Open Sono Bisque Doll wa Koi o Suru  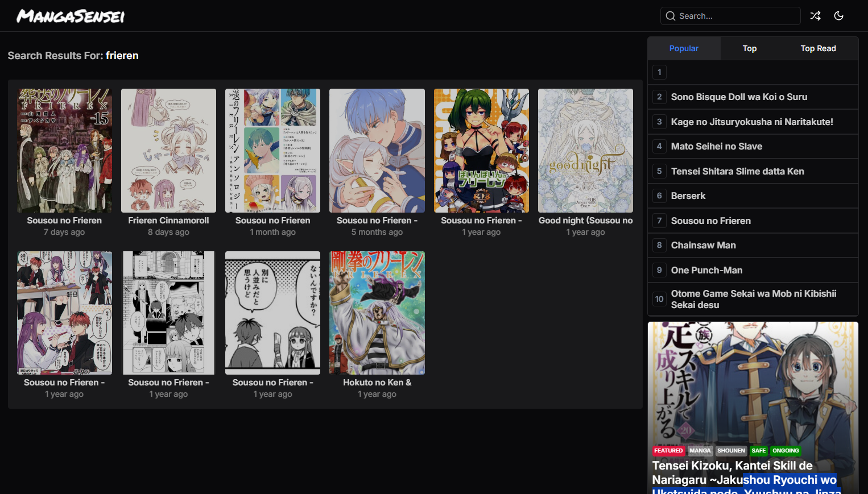click(x=739, y=97)
